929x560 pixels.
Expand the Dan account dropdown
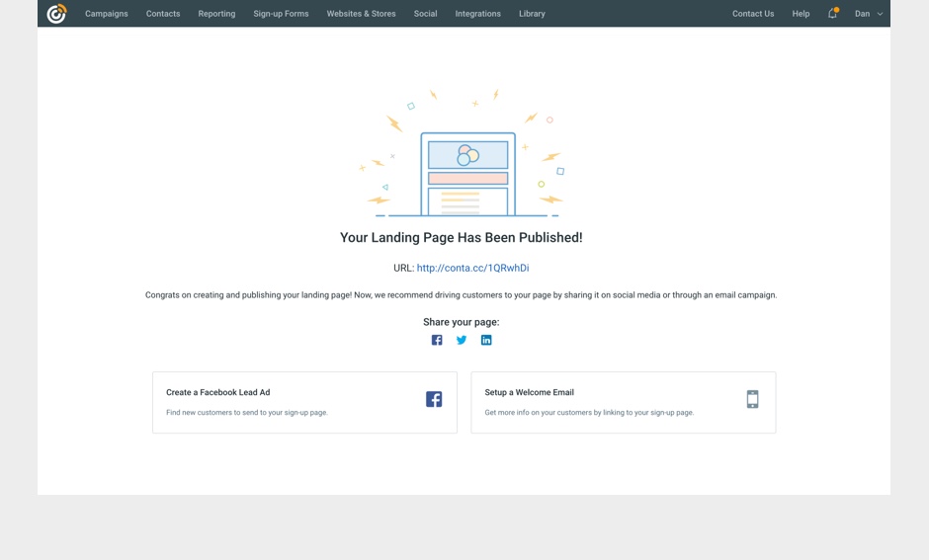(x=868, y=14)
